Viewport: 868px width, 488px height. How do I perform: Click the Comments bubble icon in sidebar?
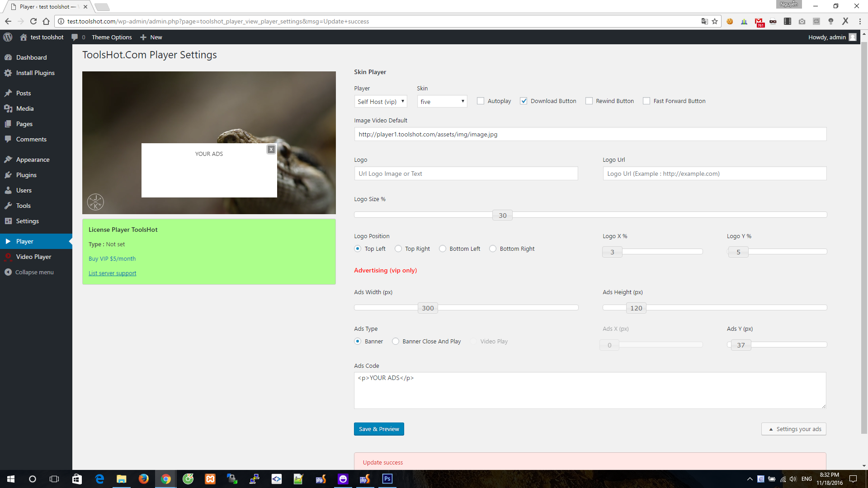(x=8, y=139)
